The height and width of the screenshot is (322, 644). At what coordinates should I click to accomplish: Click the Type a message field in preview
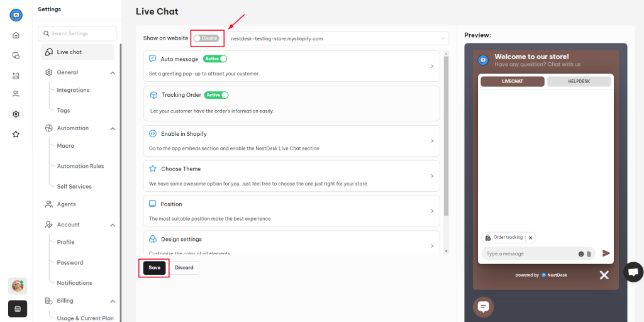[x=538, y=254]
